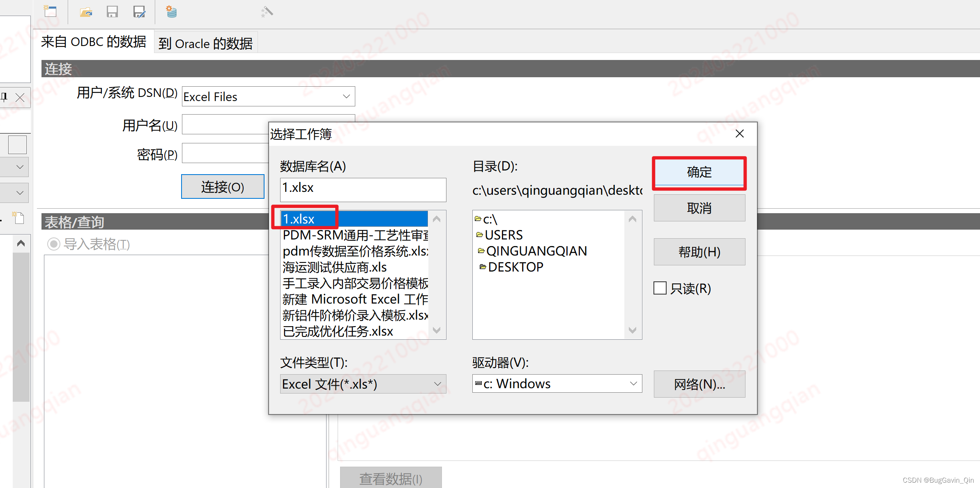Click file list scroll up arrow

tap(437, 219)
